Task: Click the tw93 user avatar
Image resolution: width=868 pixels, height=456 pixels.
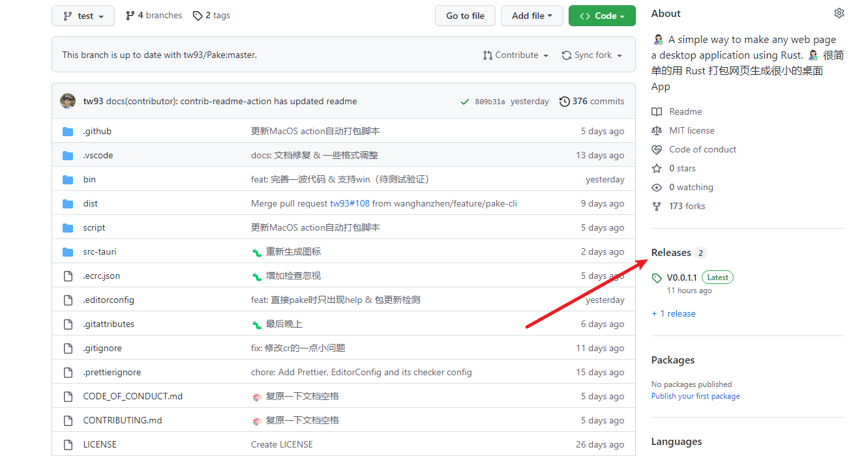Action: 68,101
